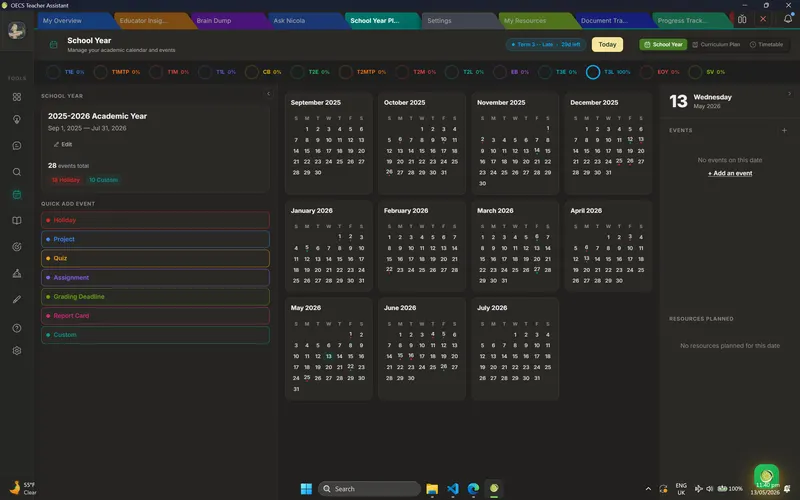The height and width of the screenshot is (500, 800).
Task: Click the Today button
Action: pyautogui.click(x=607, y=44)
